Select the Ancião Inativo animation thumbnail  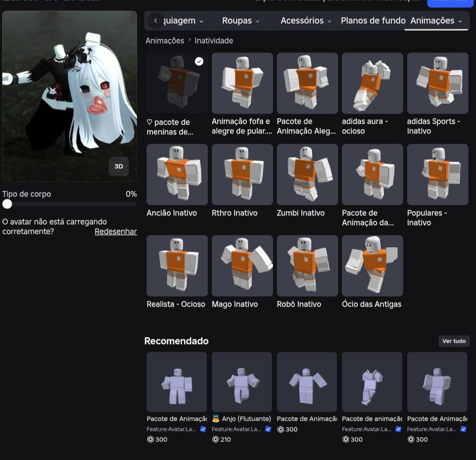coord(177,174)
